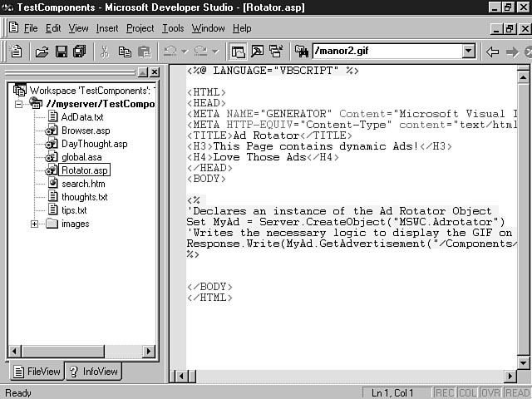This screenshot has width=532, height=399.
Task: Open global.asa from the file tree
Action: 81,157
